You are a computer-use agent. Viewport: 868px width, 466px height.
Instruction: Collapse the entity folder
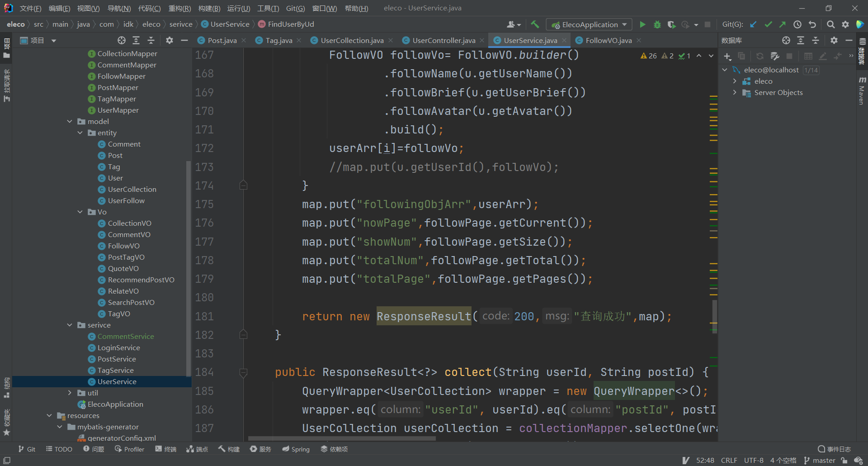click(x=80, y=133)
